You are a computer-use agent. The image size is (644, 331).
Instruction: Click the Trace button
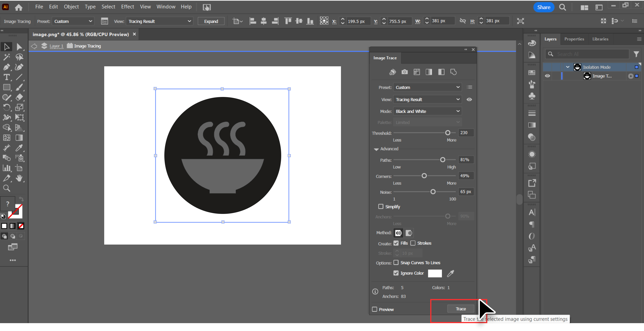pyautogui.click(x=460, y=309)
